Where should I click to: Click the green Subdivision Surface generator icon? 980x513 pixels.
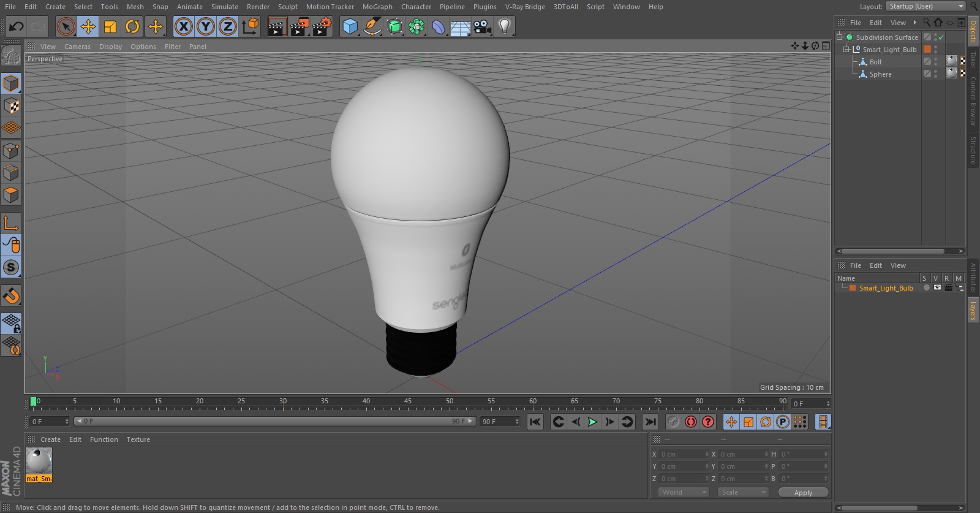coord(394,26)
